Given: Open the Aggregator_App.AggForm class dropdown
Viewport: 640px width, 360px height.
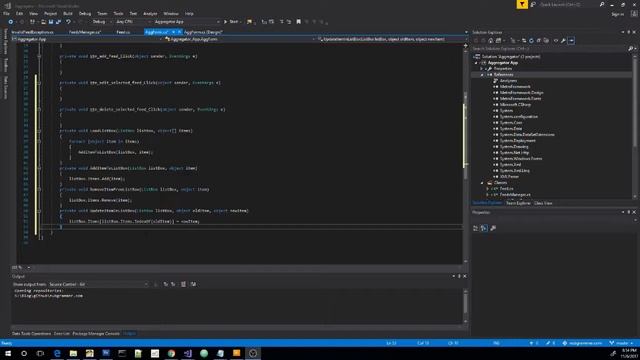Looking at the screenshot, I should click(x=240, y=39).
